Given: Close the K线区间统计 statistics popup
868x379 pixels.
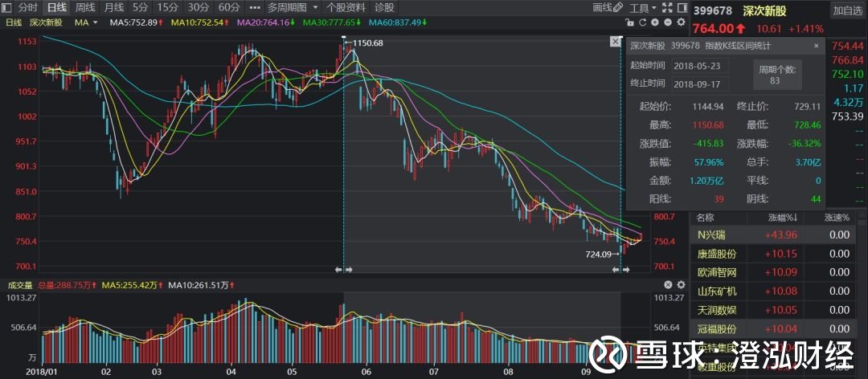Looking at the screenshot, I should pos(816,46).
